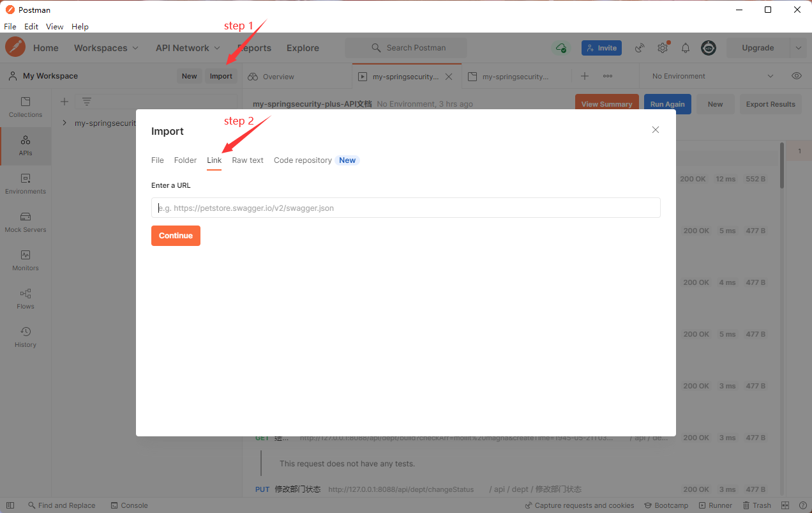Screen dimensions: 812x513
Task: Click the cloud sync status icon
Action: pyautogui.click(x=560, y=48)
